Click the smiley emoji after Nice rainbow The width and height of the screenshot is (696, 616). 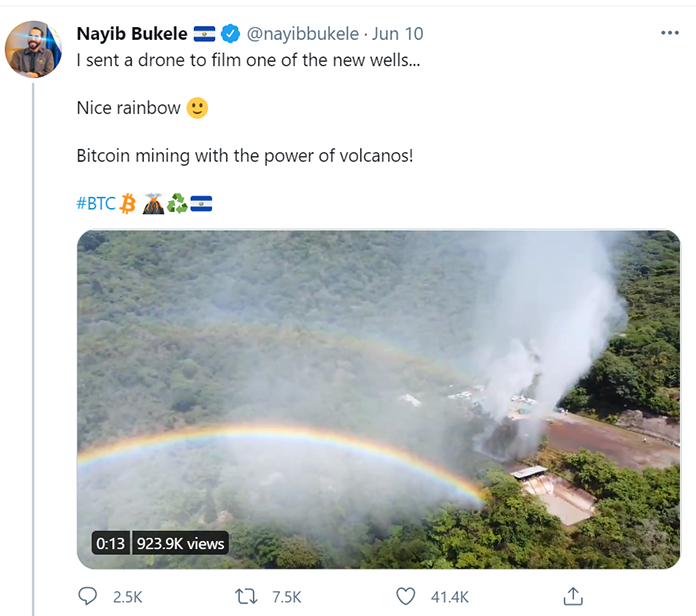tap(197, 108)
